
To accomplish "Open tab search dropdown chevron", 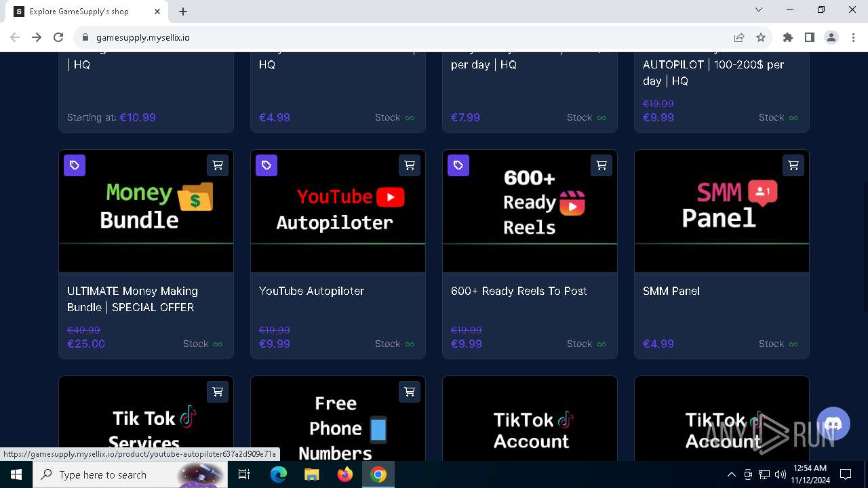I will (759, 9).
